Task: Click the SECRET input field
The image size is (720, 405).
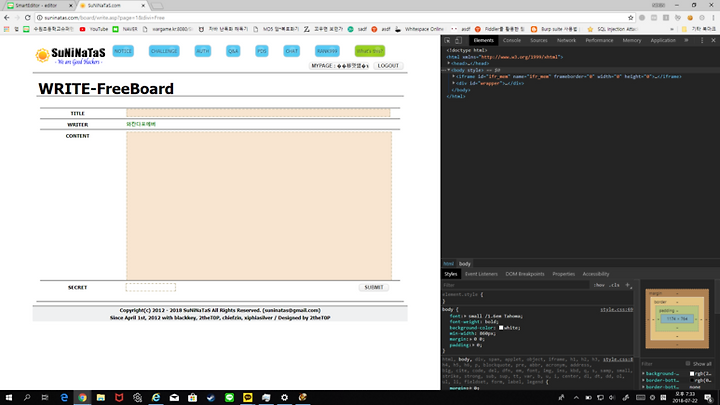Action: click(x=151, y=287)
